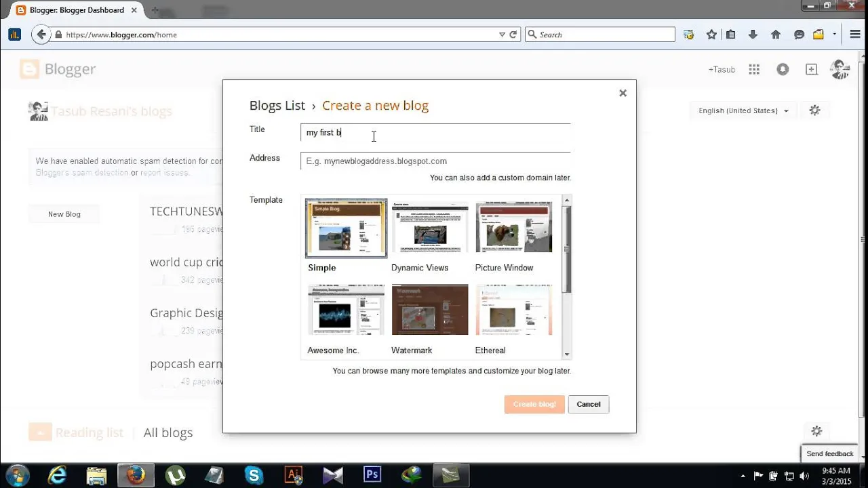Open the account profile picture
The image size is (868, 488).
pos(840,69)
